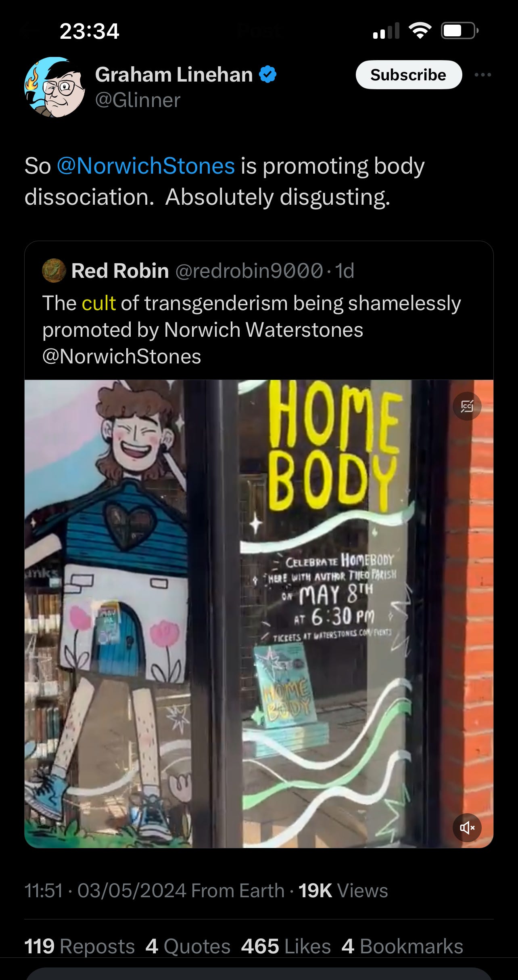
Task: Play the Home Body window video
Action: pyautogui.click(x=259, y=613)
